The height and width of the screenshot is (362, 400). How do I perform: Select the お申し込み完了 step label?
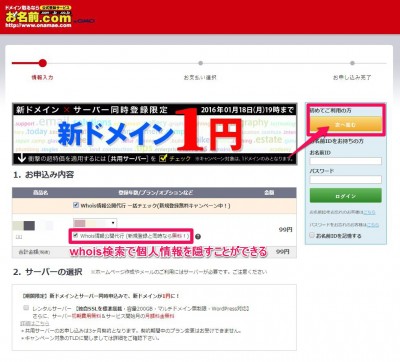click(352, 77)
